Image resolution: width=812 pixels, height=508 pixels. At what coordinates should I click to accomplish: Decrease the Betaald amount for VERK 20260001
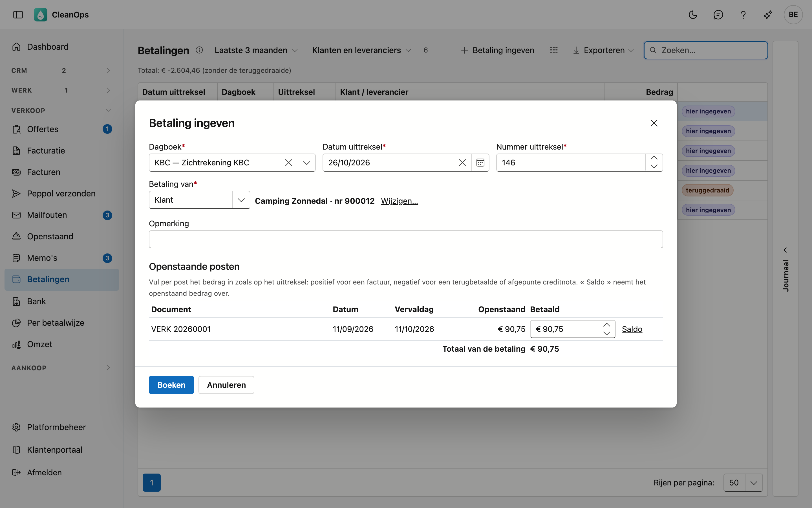coord(606,333)
